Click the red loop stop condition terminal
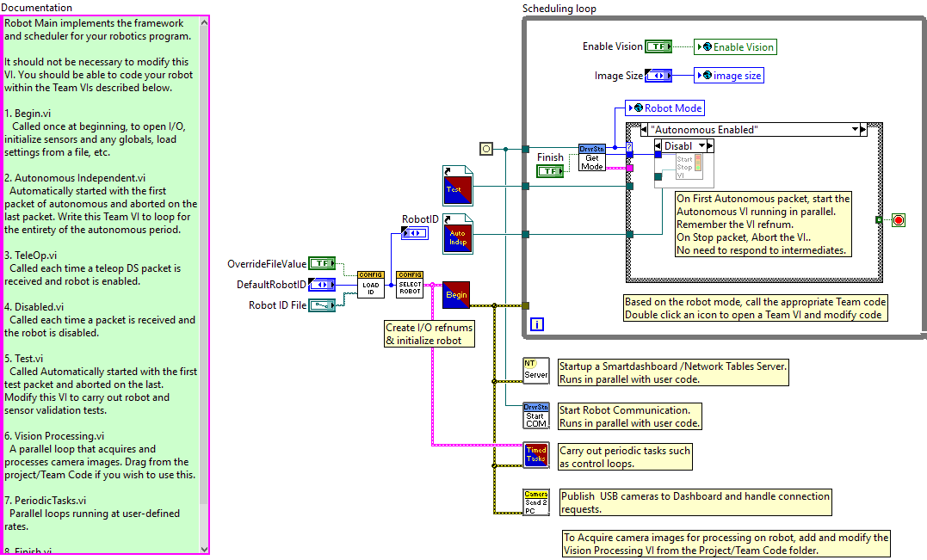Image resolution: width=927 pixels, height=560 pixels. pyautogui.click(x=899, y=220)
